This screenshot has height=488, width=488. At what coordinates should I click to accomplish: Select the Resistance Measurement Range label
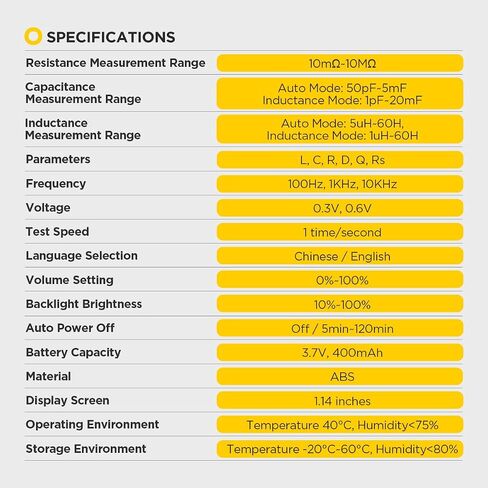pyautogui.click(x=116, y=63)
